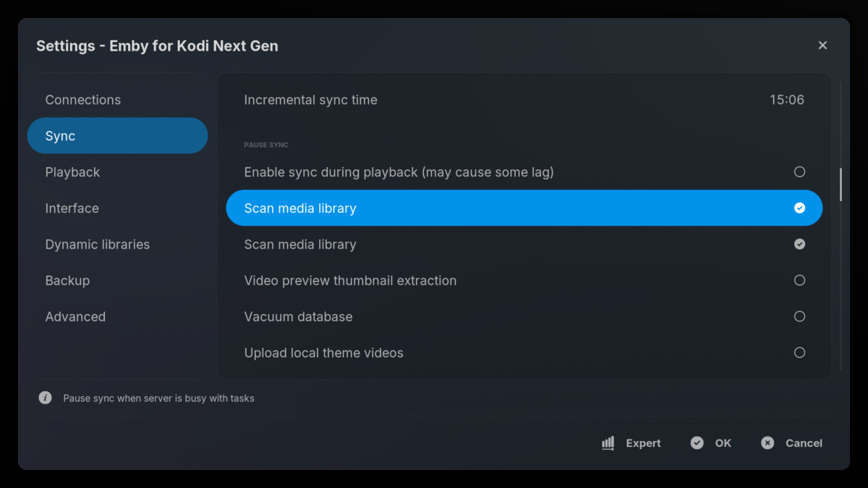Toggle the non-highlighted Scan media library option
This screenshot has height=488, width=868.
tap(799, 244)
